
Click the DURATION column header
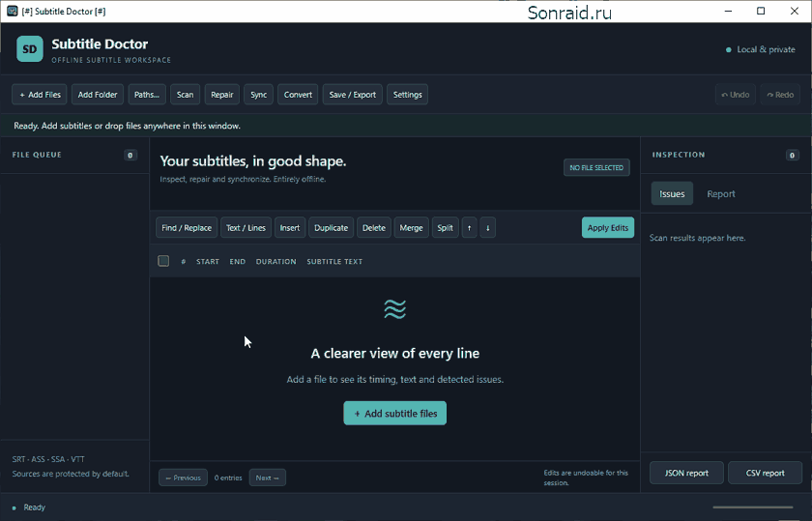coord(276,262)
